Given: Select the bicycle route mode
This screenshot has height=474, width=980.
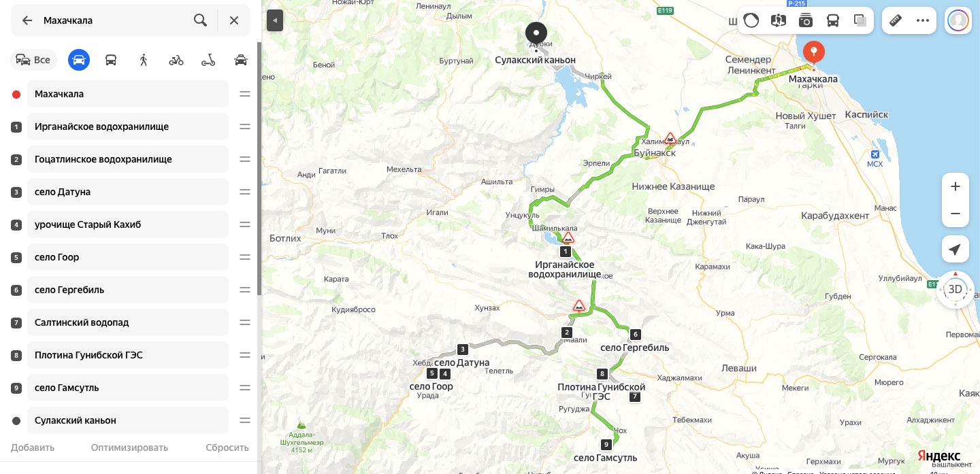Looking at the screenshot, I should [176, 60].
